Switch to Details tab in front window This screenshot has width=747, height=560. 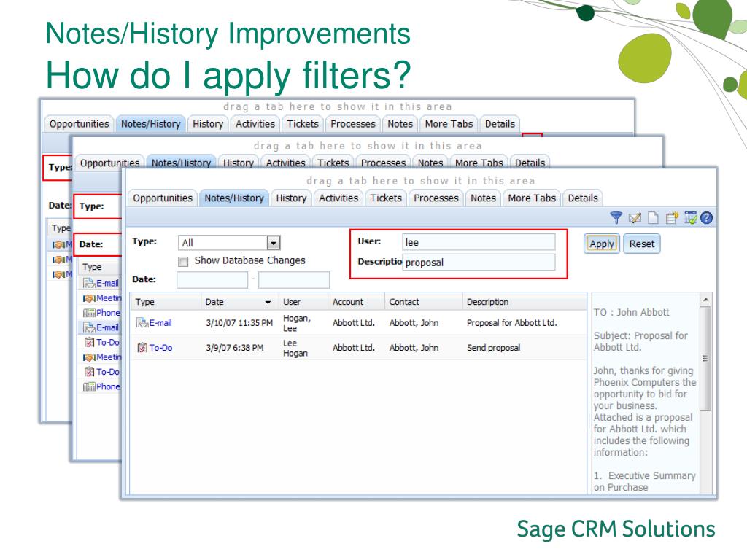pos(583,198)
